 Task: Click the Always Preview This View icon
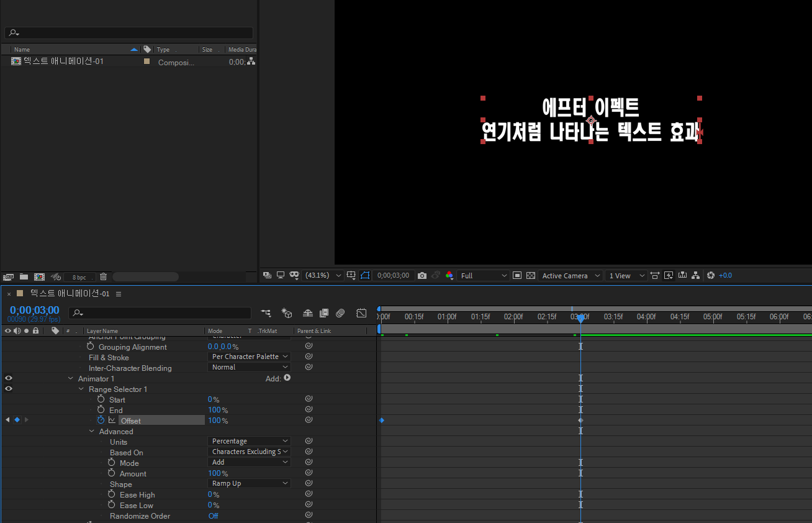(x=267, y=275)
